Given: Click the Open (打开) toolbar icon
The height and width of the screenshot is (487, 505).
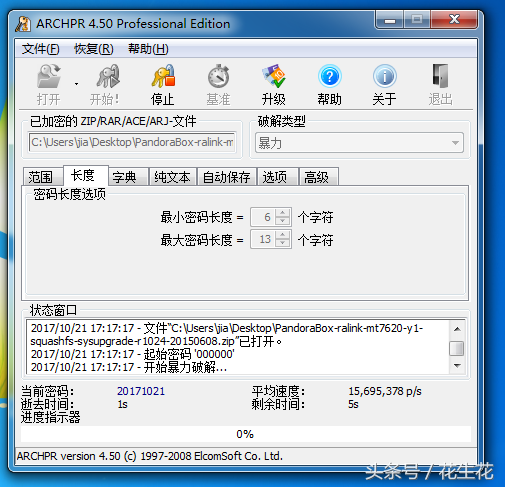Looking at the screenshot, I should point(49,77).
